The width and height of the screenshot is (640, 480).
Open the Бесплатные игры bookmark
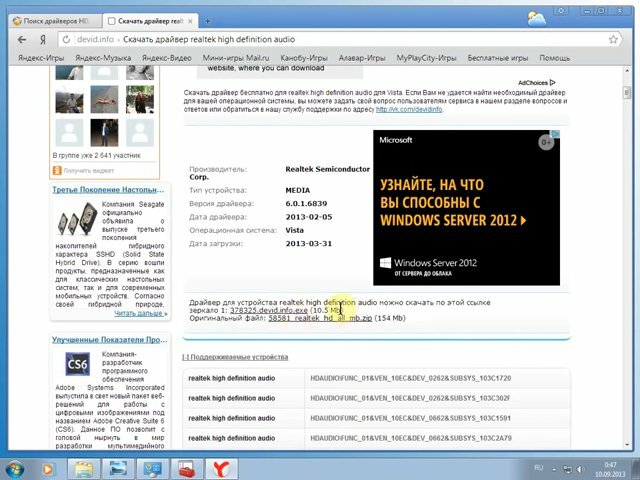point(498,58)
